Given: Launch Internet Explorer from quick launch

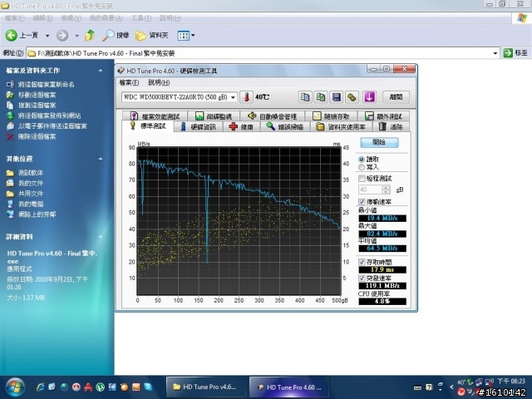Looking at the screenshot, I should click(41, 387).
